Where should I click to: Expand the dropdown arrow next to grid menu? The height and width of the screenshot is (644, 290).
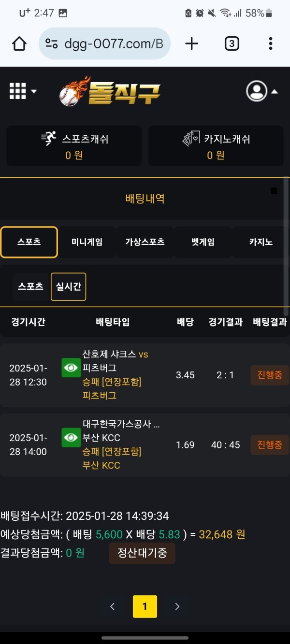pyautogui.click(x=33, y=91)
